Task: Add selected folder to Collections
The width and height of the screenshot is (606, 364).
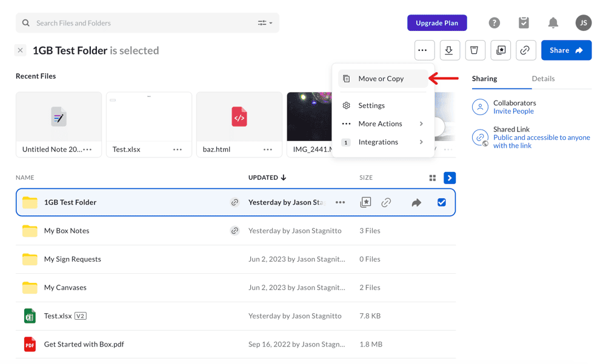Action: point(501,50)
